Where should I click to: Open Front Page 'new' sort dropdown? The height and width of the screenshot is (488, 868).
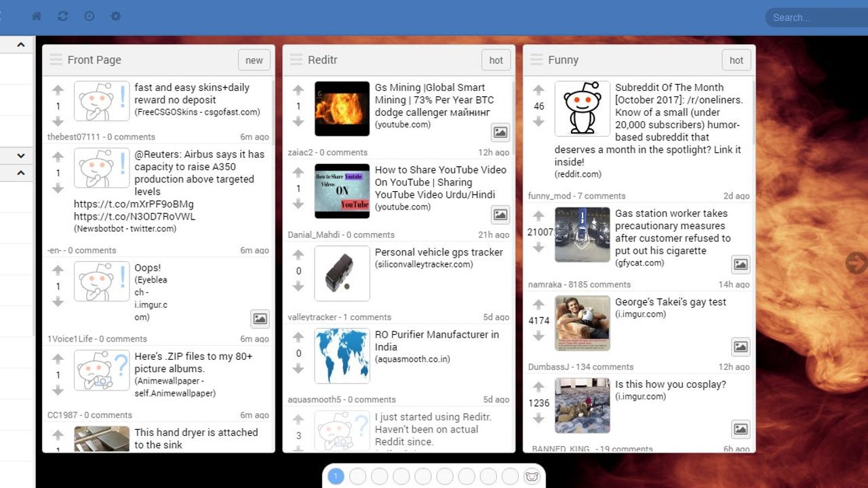tap(254, 60)
